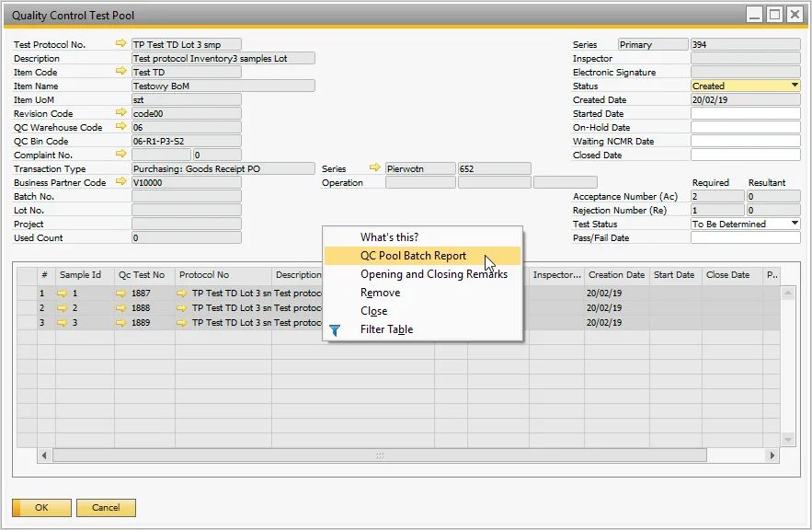Open protocol link arrow in row 3

coord(182,323)
